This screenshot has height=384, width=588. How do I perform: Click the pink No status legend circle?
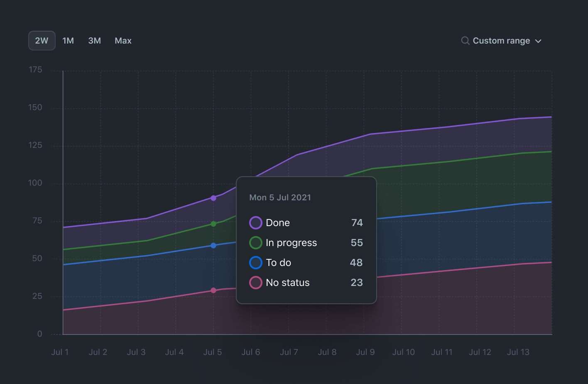pyautogui.click(x=255, y=283)
